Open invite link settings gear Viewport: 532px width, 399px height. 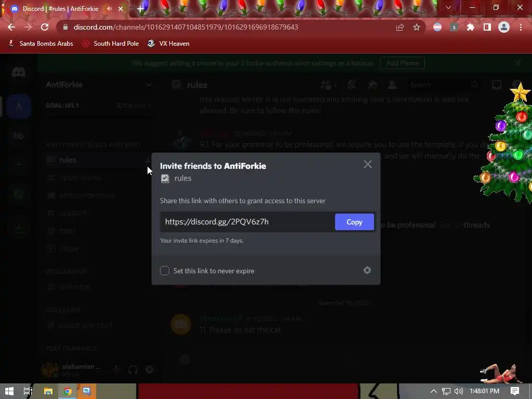[x=367, y=270]
